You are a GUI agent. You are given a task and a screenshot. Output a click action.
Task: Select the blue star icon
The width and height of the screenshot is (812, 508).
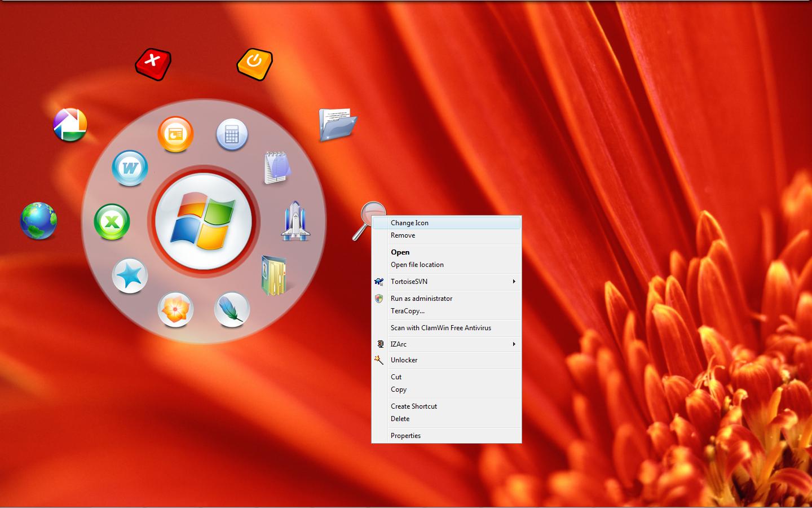130,276
